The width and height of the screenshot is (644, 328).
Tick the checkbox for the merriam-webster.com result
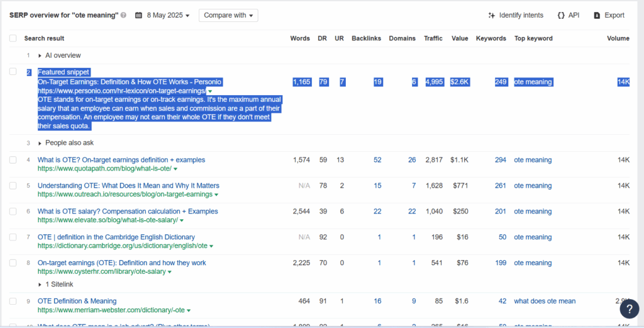(13, 302)
